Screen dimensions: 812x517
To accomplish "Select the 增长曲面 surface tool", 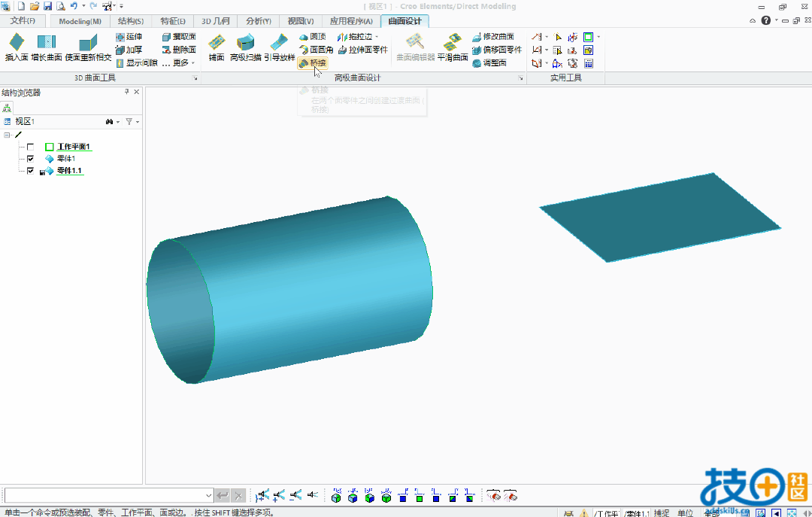I will pos(47,47).
